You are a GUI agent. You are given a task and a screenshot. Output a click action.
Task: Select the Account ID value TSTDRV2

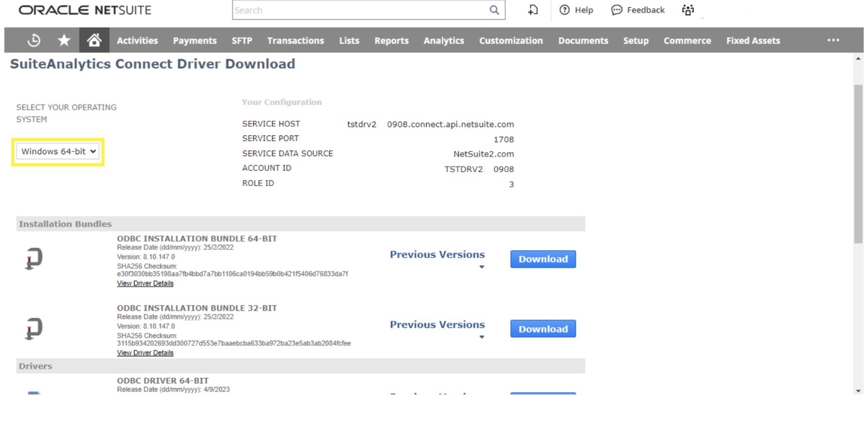click(464, 169)
